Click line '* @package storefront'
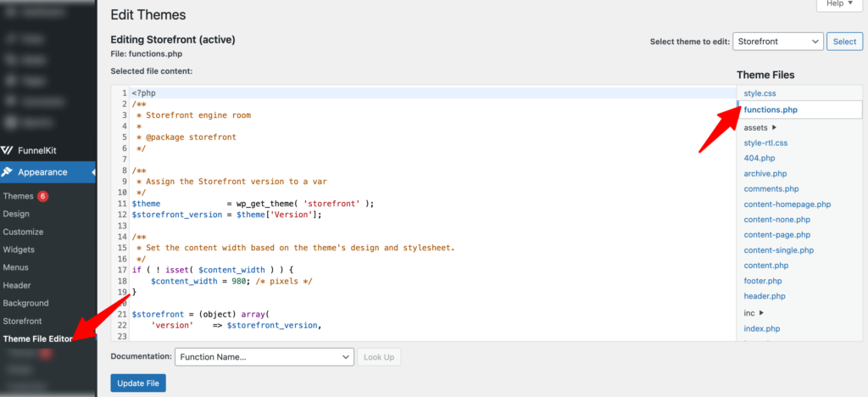Image resolution: width=868 pixels, height=397 pixels. 186,137
